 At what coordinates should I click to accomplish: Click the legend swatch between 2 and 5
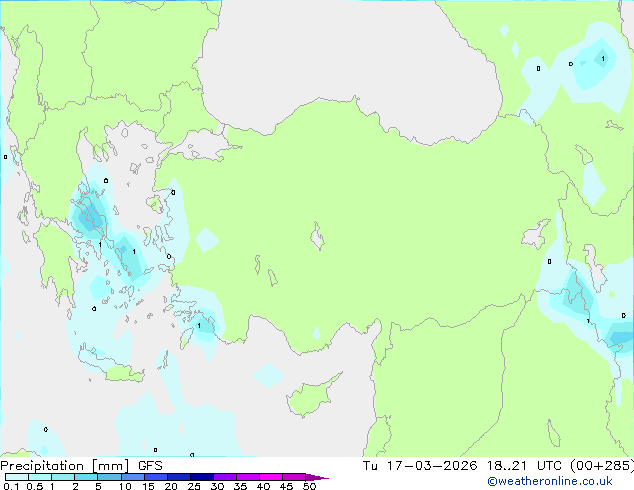pyautogui.click(x=86, y=477)
